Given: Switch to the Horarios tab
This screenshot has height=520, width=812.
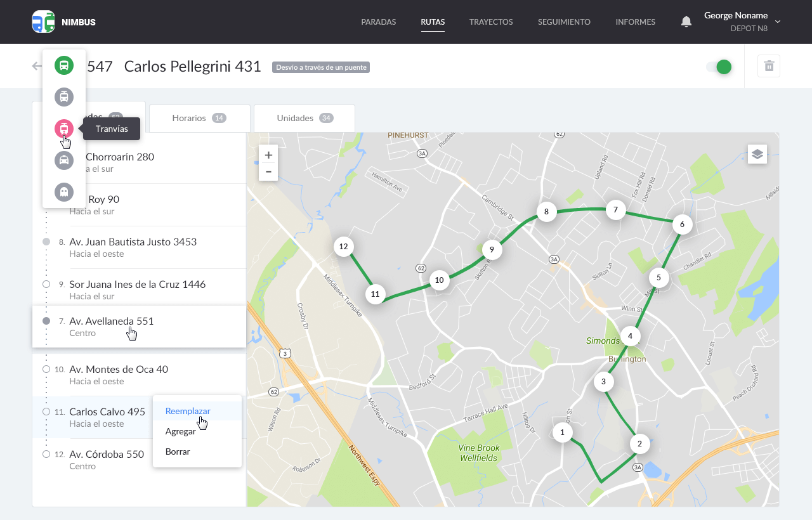Looking at the screenshot, I should (x=199, y=118).
